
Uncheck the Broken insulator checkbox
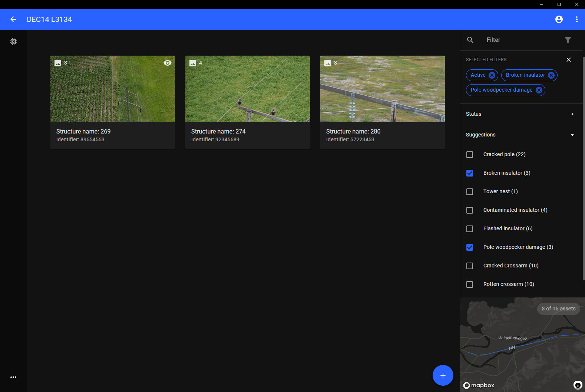coord(470,173)
